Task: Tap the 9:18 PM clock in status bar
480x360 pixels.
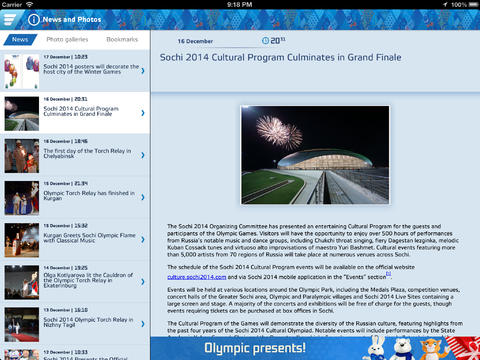Action: click(x=239, y=5)
